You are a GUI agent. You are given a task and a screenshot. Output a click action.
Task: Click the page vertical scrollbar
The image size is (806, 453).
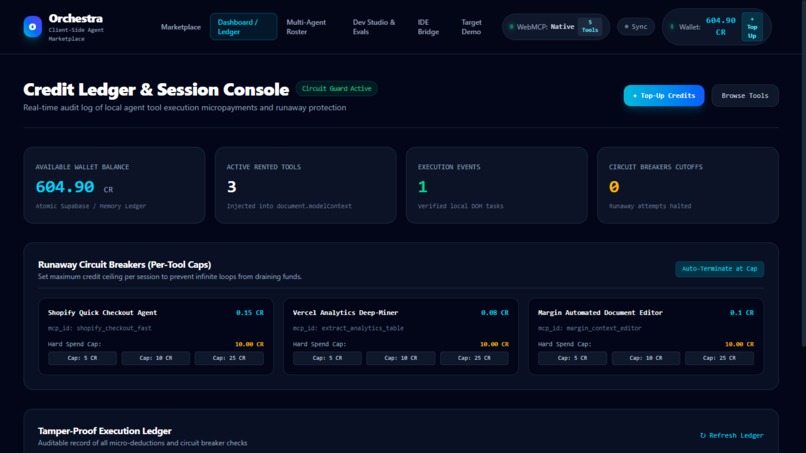tap(803, 174)
